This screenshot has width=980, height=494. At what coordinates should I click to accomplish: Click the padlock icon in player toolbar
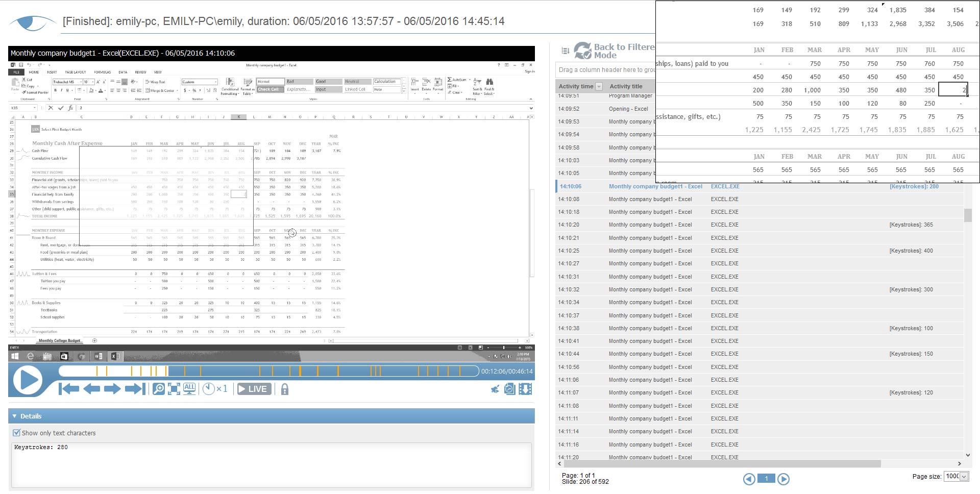coord(285,389)
